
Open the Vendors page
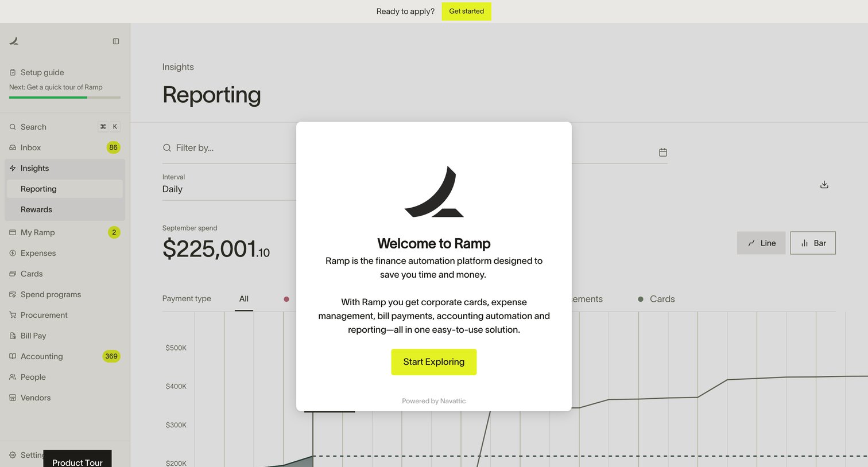[36, 398]
